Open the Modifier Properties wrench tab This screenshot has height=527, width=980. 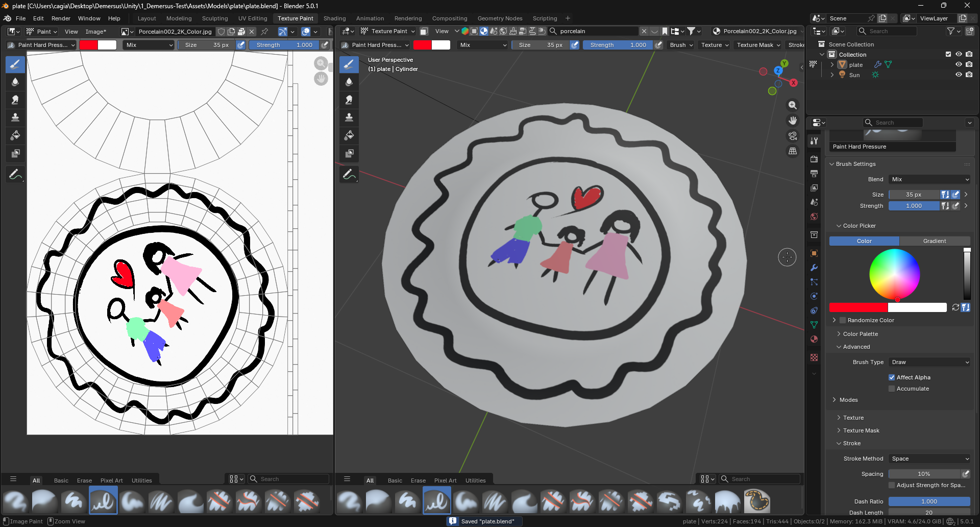(814, 267)
